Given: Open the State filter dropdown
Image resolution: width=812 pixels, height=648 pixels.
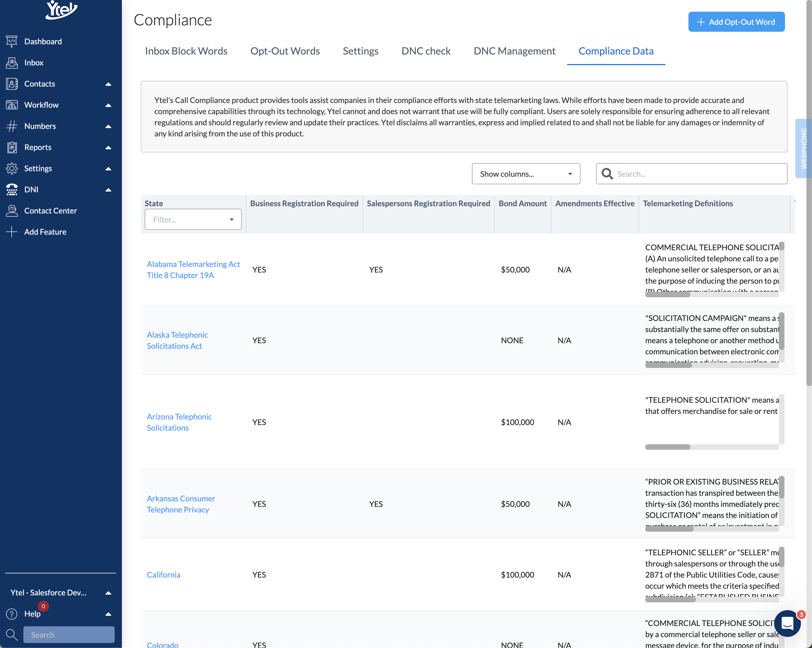Looking at the screenshot, I should coord(193,219).
